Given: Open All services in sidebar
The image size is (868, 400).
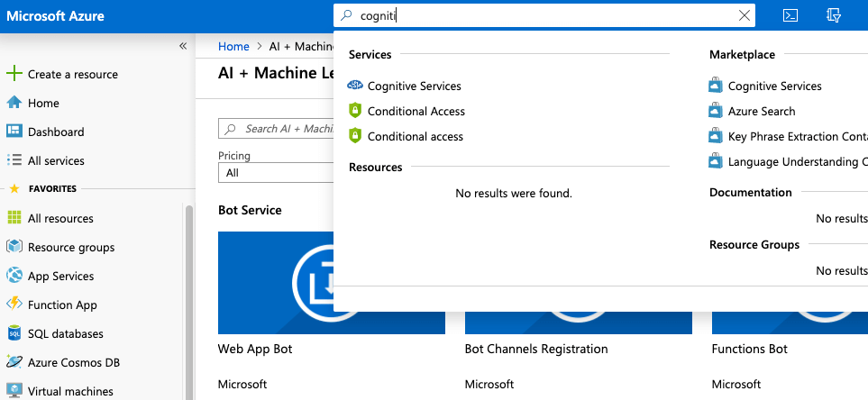Looking at the screenshot, I should pos(55,160).
